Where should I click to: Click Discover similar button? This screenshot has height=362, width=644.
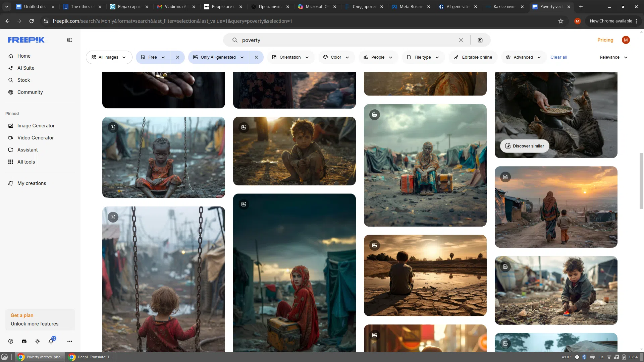pyautogui.click(x=525, y=146)
